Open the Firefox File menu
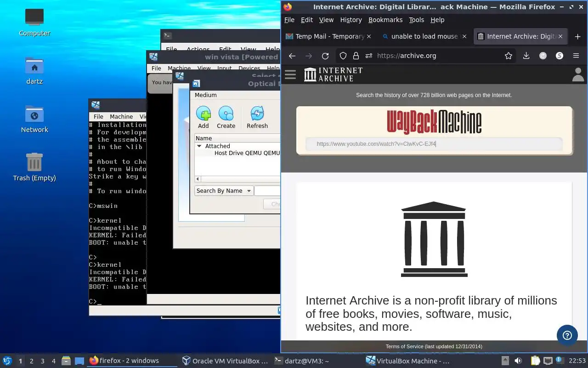The image size is (588, 368). (289, 20)
